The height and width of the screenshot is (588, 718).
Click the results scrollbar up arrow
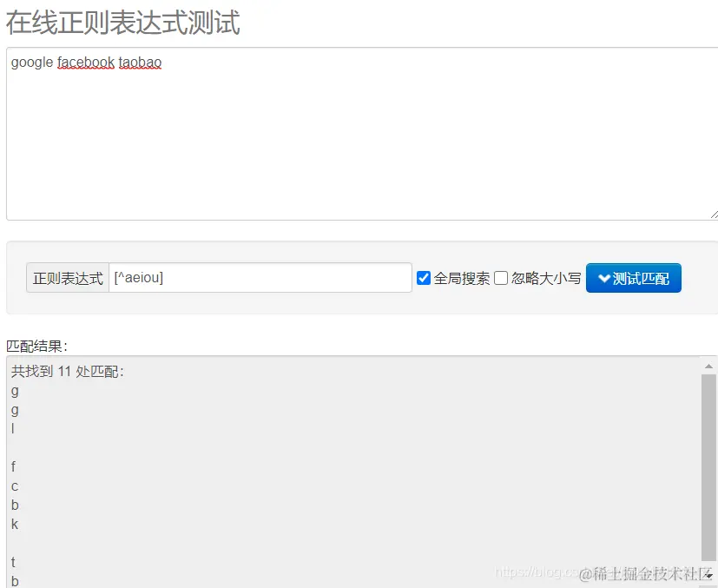pyautogui.click(x=708, y=366)
